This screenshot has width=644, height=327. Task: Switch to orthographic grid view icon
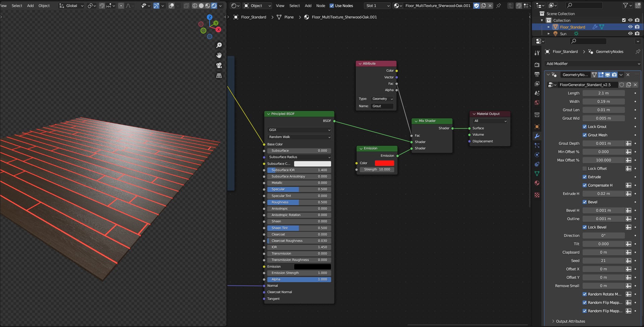pyautogui.click(x=219, y=76)
